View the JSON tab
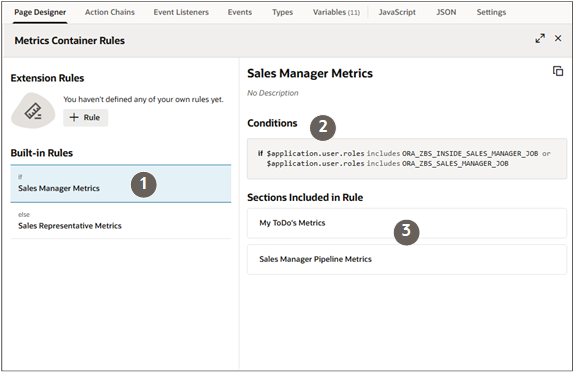 click(x=446, y=12)
